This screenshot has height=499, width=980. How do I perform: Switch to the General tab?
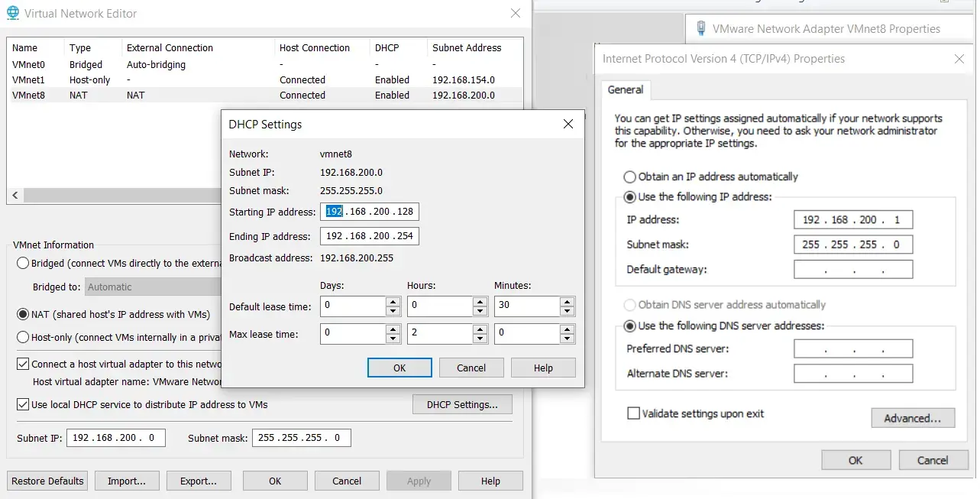point(626,89)
